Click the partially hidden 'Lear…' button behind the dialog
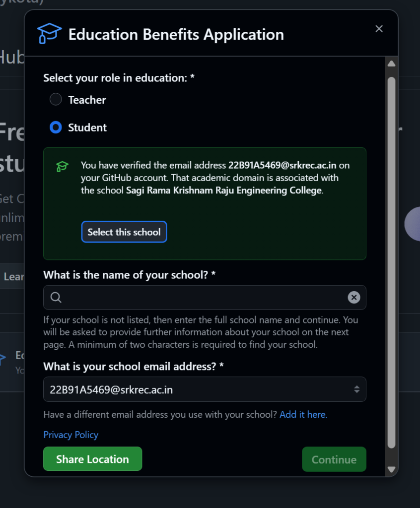Image resolution: width=420 pixels, height=508 pixels. coord(12,276)
